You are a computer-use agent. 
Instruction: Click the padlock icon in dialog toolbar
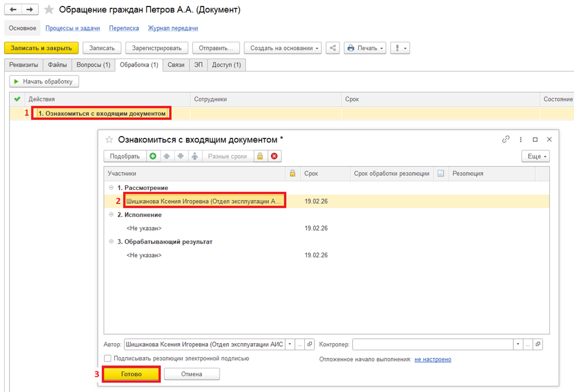point(259,157)
